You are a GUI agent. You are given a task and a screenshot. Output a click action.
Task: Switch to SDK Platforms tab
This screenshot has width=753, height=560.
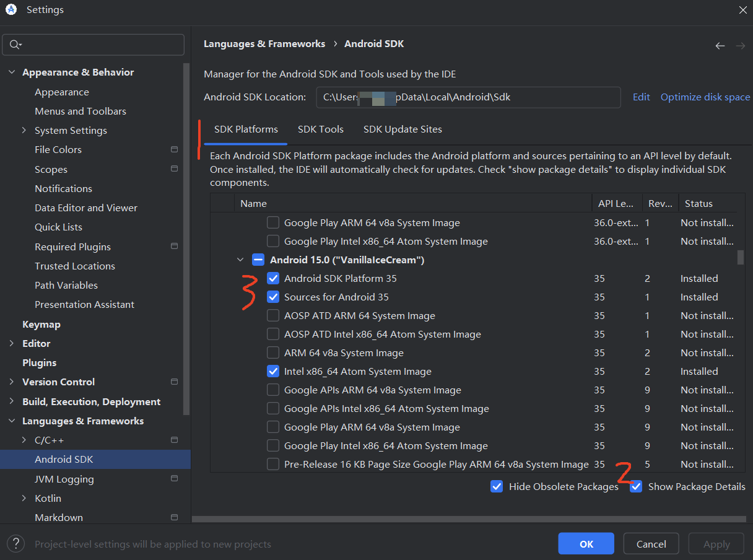(246, 129)
